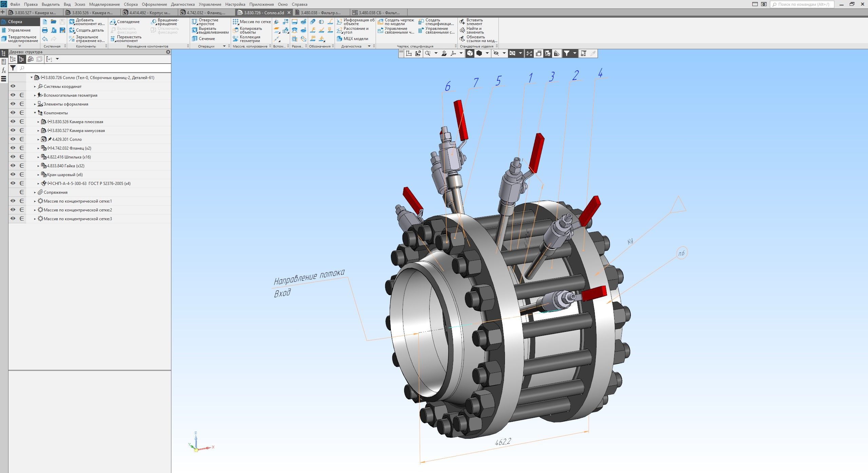
Task: Switch to 4.742.032 Фланец document tab
Action: coord(206,13)
